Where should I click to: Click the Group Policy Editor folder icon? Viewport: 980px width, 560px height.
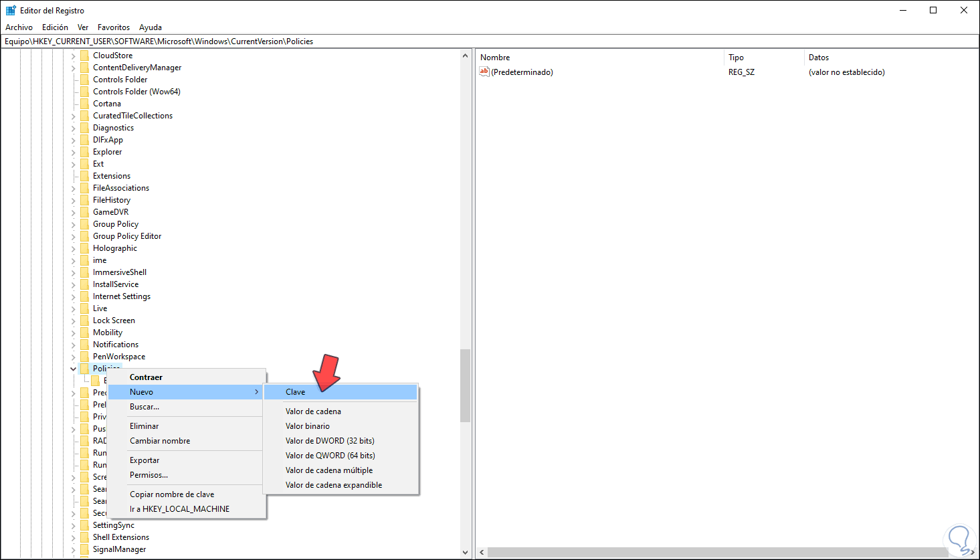pos(84,236)
